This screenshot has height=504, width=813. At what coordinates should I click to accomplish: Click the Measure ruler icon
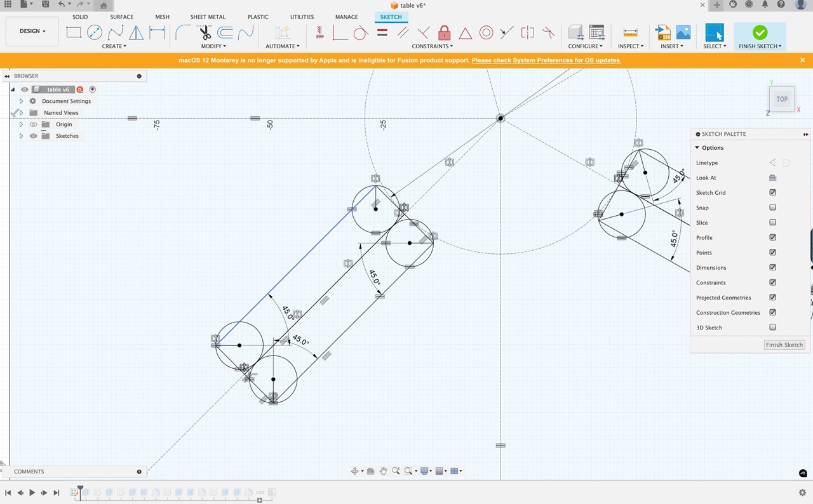(x=630, y=32)
